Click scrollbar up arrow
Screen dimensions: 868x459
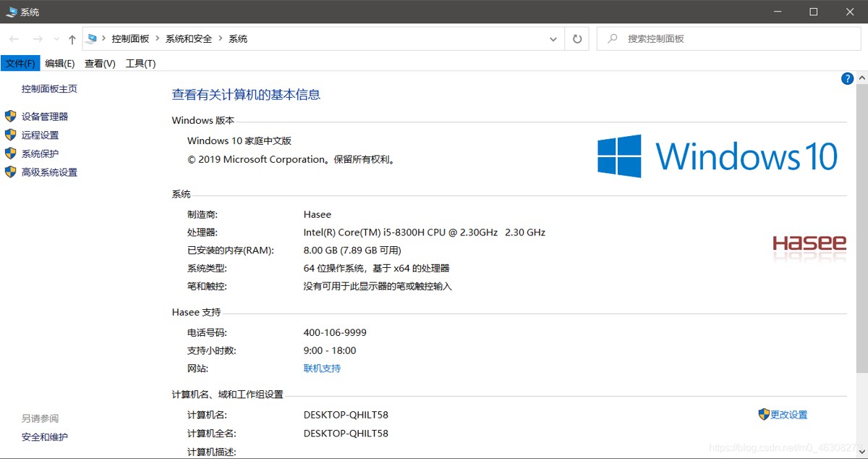[x=861, y=77]
